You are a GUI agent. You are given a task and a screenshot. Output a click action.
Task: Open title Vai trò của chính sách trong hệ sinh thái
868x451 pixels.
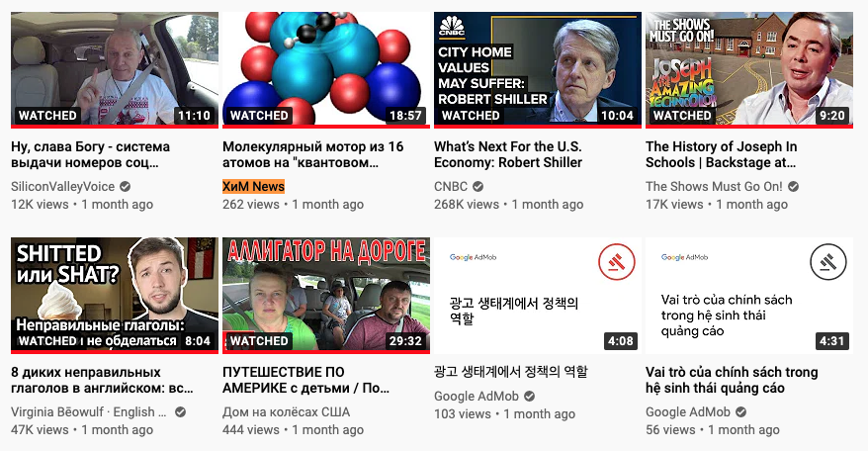pos(732,380)
